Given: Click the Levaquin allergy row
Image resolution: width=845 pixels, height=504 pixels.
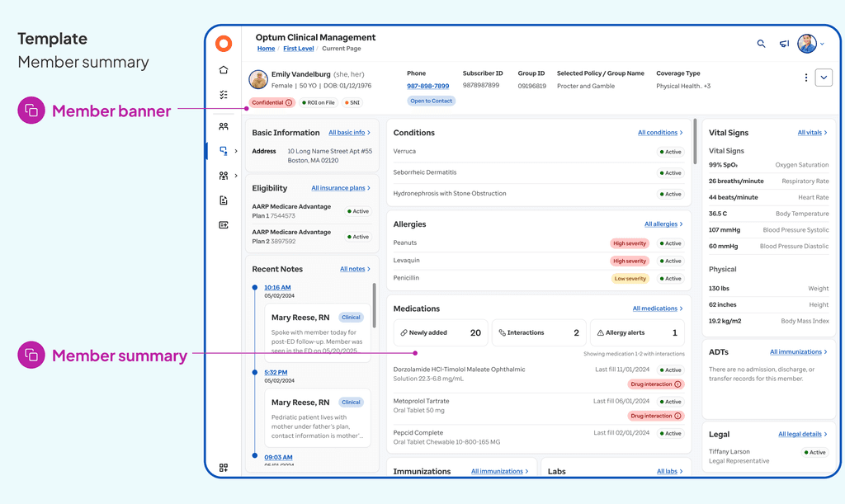Looking at the screenshot, I should (539, 261).
